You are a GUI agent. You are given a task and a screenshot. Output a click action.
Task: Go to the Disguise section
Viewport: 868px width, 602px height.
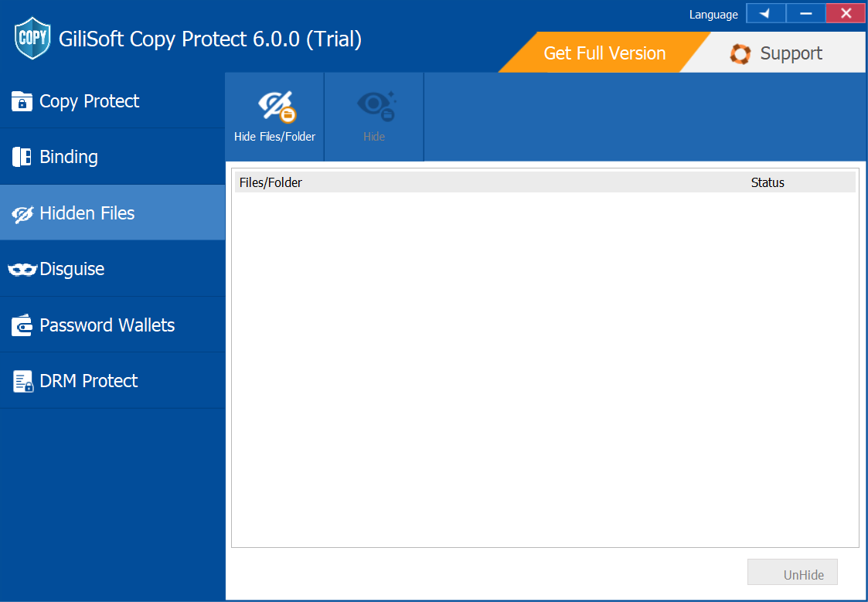(112, 268)
